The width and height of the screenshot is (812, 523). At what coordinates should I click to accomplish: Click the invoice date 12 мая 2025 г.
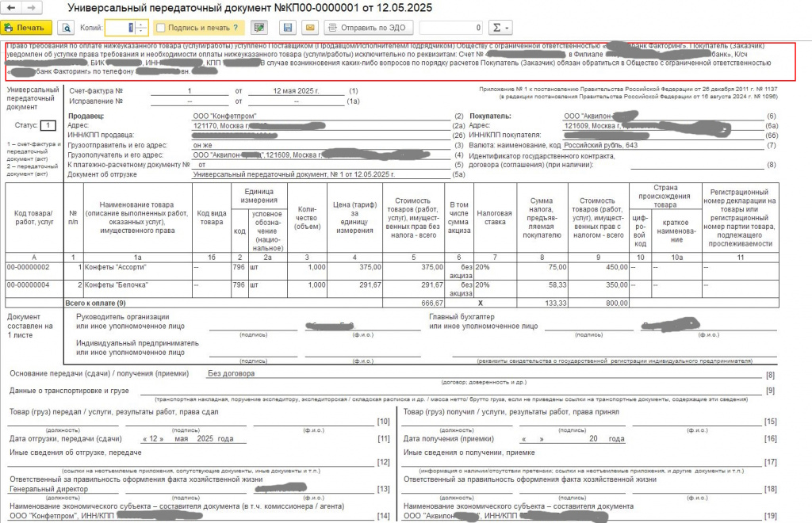[297, 91]
